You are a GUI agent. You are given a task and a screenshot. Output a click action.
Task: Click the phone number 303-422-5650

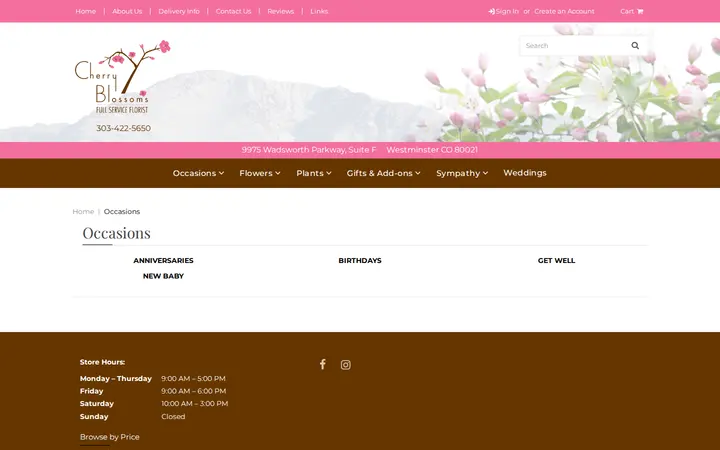(x=124, y=128)
